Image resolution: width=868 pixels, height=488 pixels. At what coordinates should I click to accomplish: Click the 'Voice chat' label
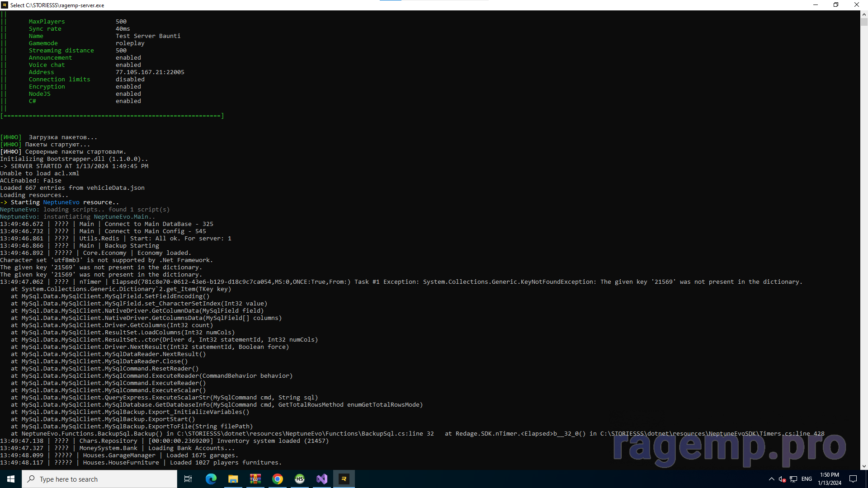click(x=47, y=65)
